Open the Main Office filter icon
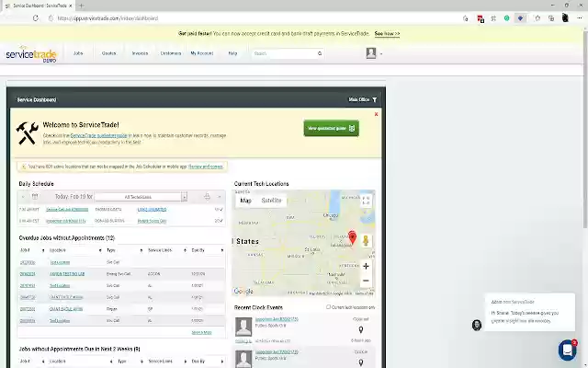588x368 pixels. [x=374, y=99]
